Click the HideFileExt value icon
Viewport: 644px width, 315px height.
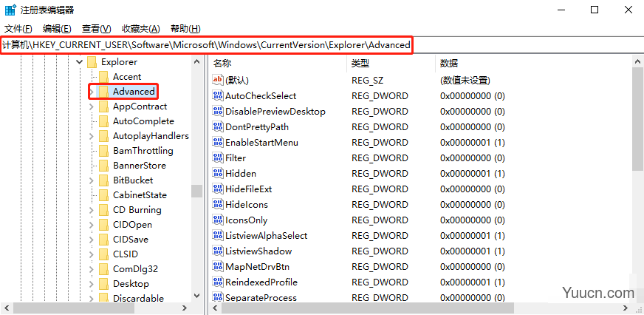pyautogui.click(x=218, y=189)
